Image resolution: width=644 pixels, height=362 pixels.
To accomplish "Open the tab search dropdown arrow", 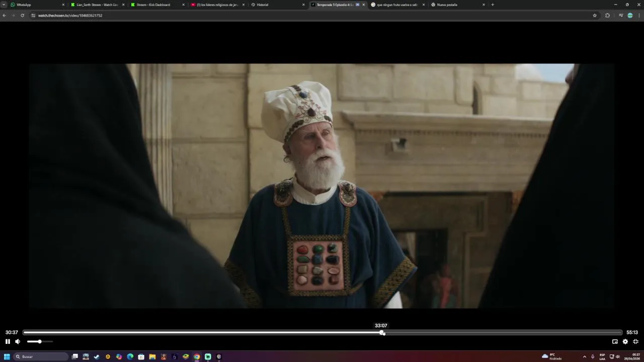I will point(4,5).
